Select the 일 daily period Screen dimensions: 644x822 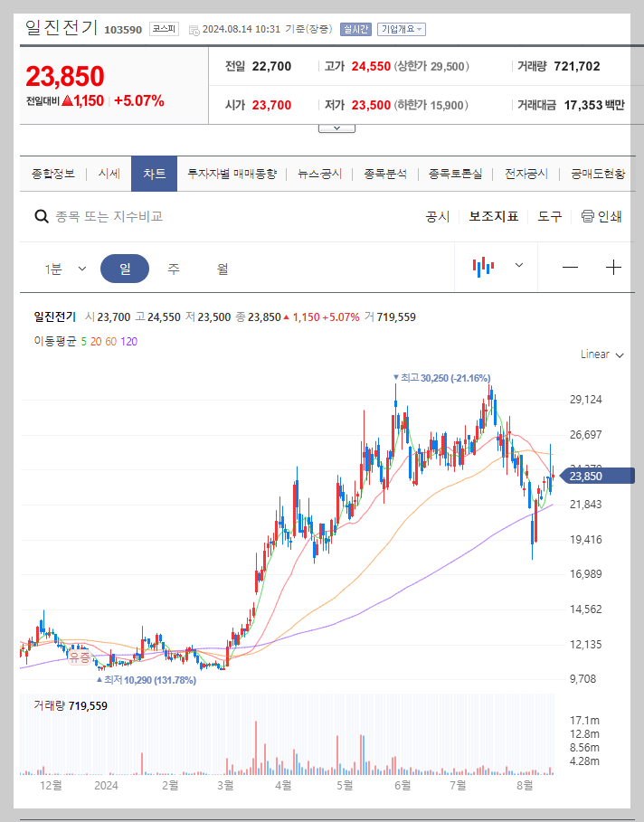(x=125, y=269)
